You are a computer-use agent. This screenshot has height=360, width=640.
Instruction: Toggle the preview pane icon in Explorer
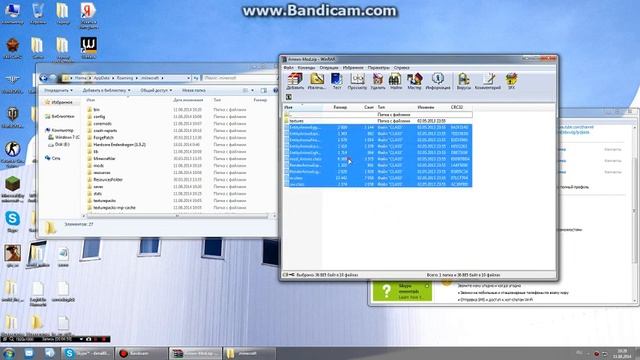[264, 90]
